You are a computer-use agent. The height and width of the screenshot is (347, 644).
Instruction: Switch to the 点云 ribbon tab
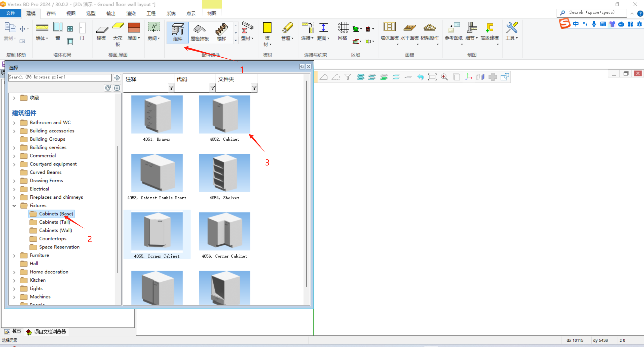191,13
